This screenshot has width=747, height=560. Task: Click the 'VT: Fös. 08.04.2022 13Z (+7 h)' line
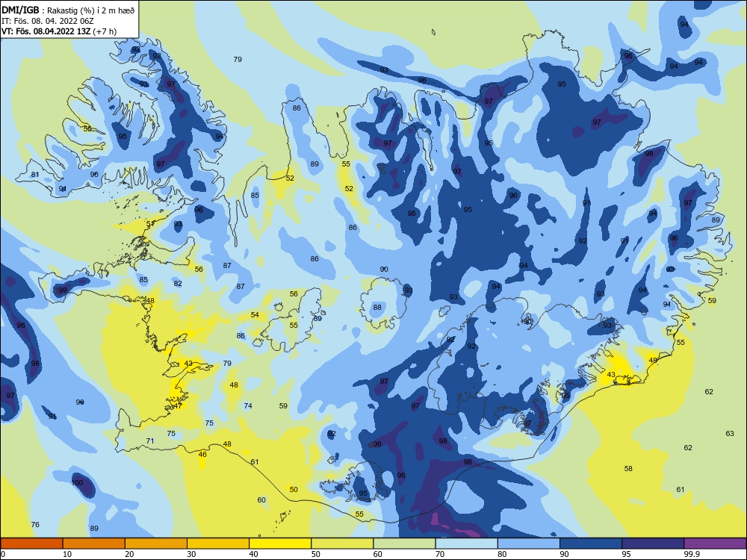point(59,31)
